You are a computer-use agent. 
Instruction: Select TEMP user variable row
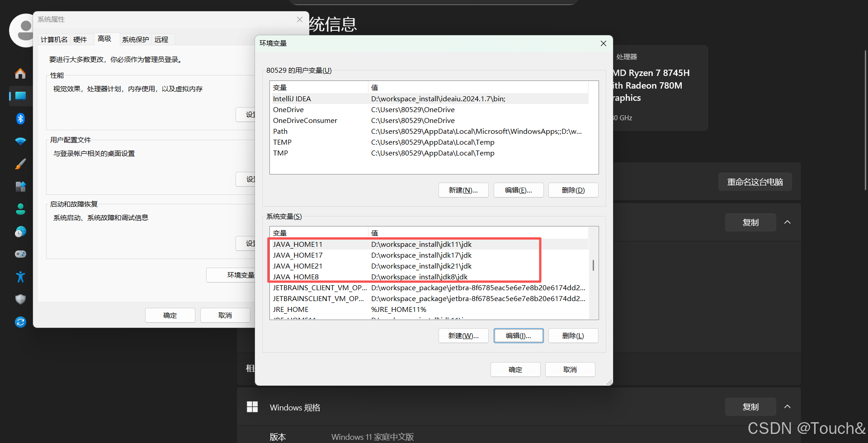[x=429, y=142]
